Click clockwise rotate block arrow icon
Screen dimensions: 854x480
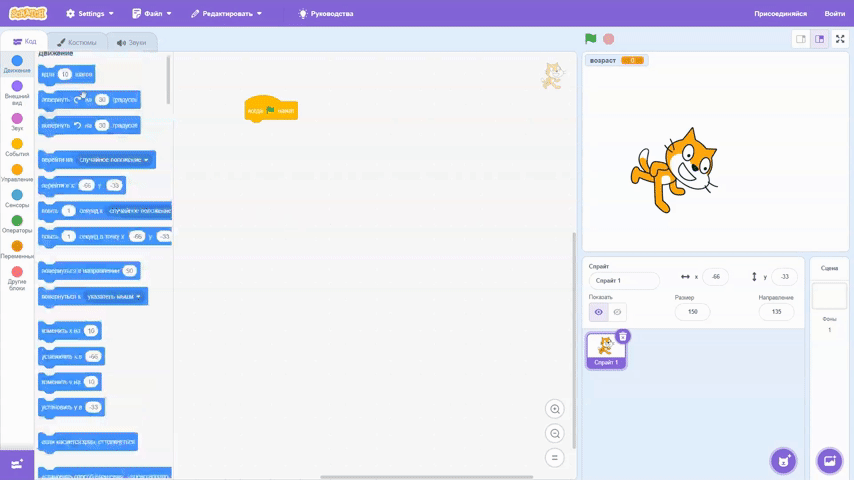click(x=78, y=100)
